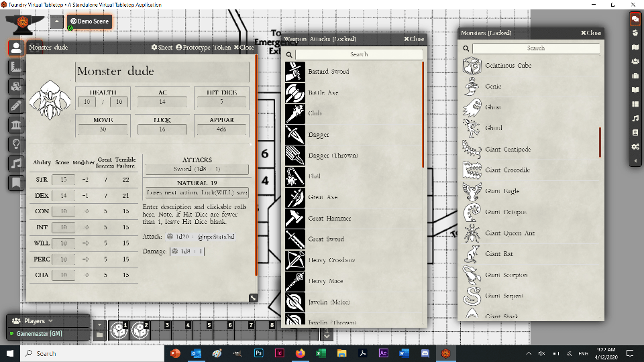Click the Weapon Attacks list scrollbar
Screen dimensions: 644x362
pos(423,114)
